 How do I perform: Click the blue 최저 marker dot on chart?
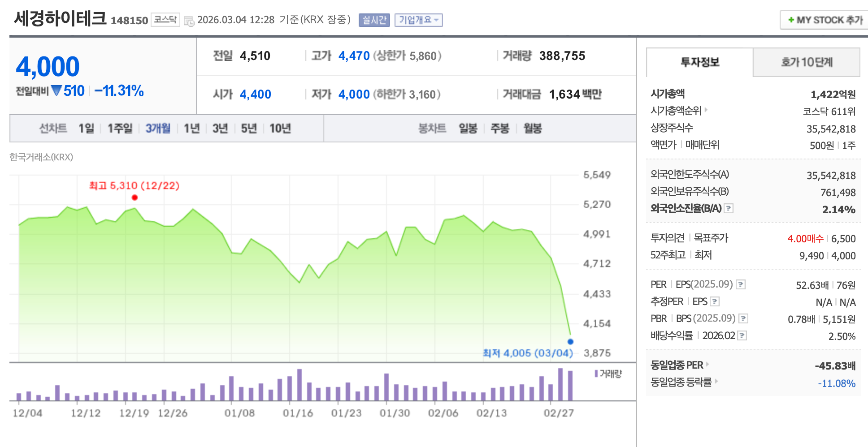(570, 342)
